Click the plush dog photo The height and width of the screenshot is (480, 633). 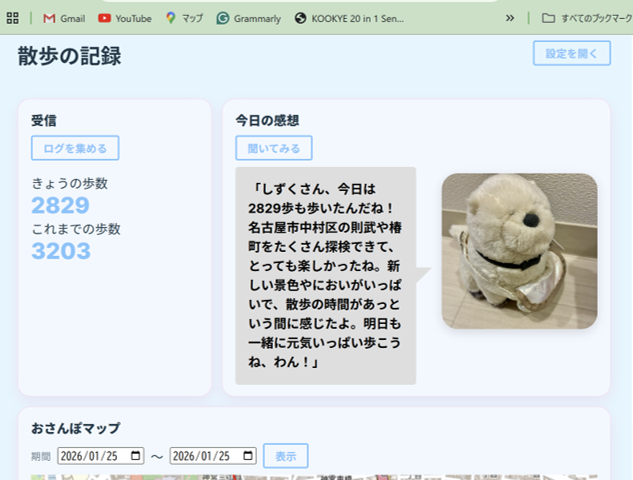[520, 251]
